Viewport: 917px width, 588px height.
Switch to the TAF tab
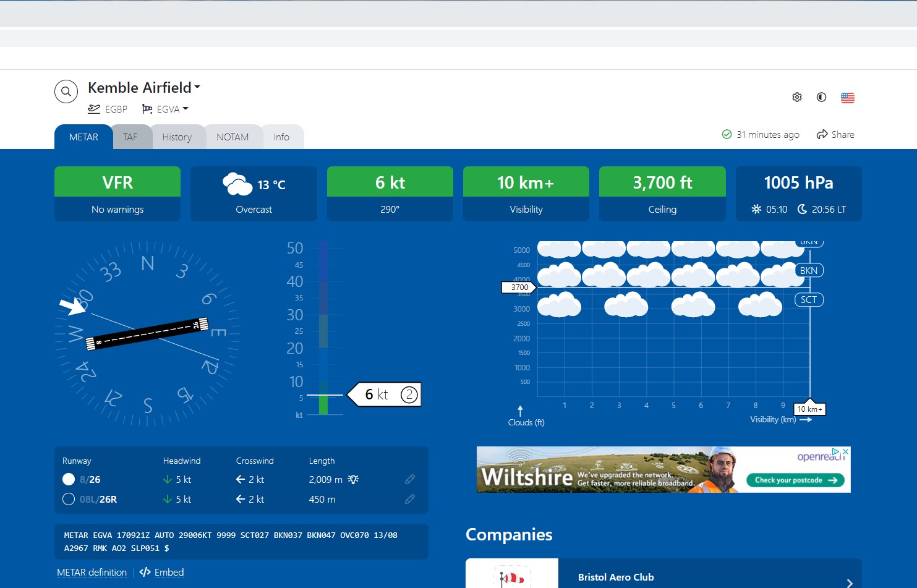pyautogui.click(x=131, y=137)
